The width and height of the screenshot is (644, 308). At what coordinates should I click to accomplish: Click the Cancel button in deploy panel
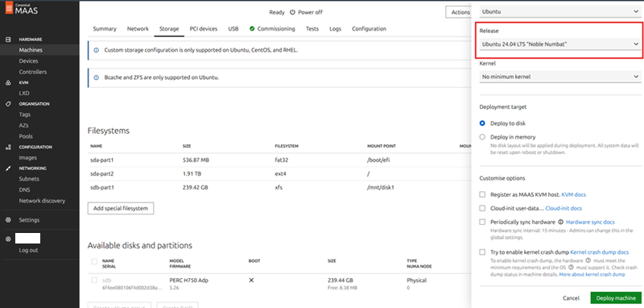click(x=571, y=298)
